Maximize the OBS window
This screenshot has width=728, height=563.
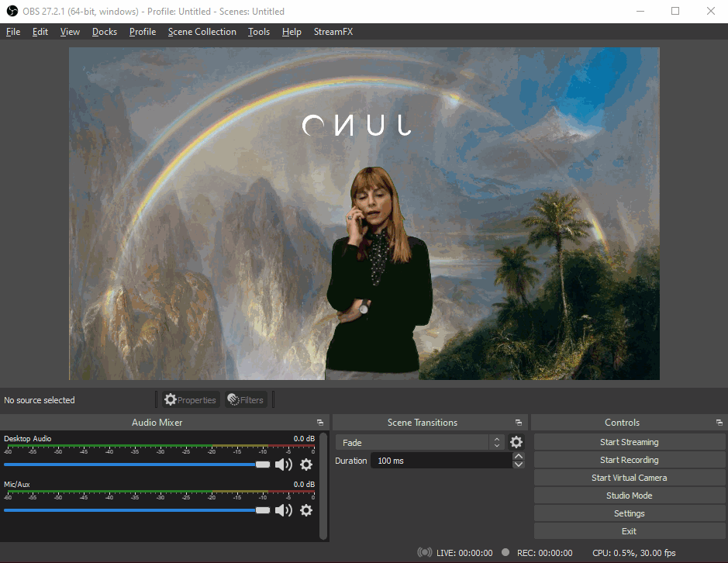[675, 11]
